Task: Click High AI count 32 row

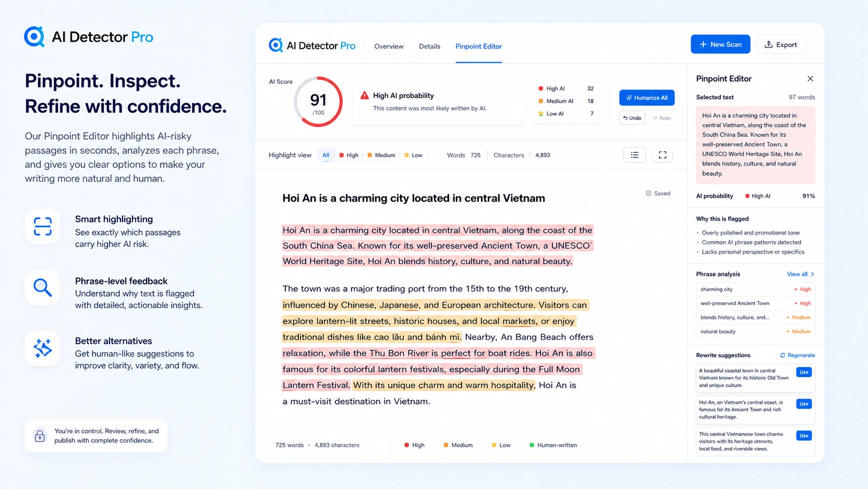Action: (x=566, y=88)
